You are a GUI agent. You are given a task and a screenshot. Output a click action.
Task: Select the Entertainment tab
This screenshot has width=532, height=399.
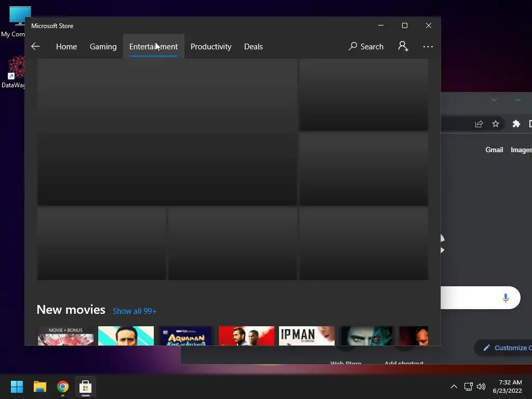[x=153, y=46]
